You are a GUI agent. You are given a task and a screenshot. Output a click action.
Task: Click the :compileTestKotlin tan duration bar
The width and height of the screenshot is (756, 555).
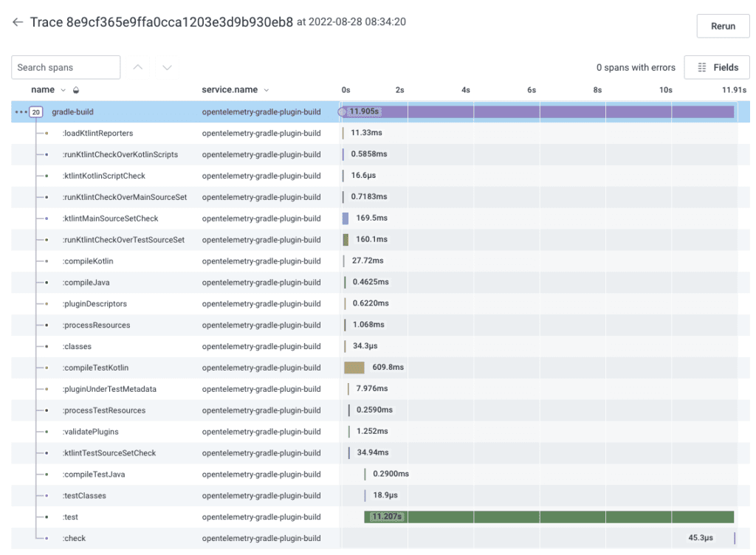354,368
